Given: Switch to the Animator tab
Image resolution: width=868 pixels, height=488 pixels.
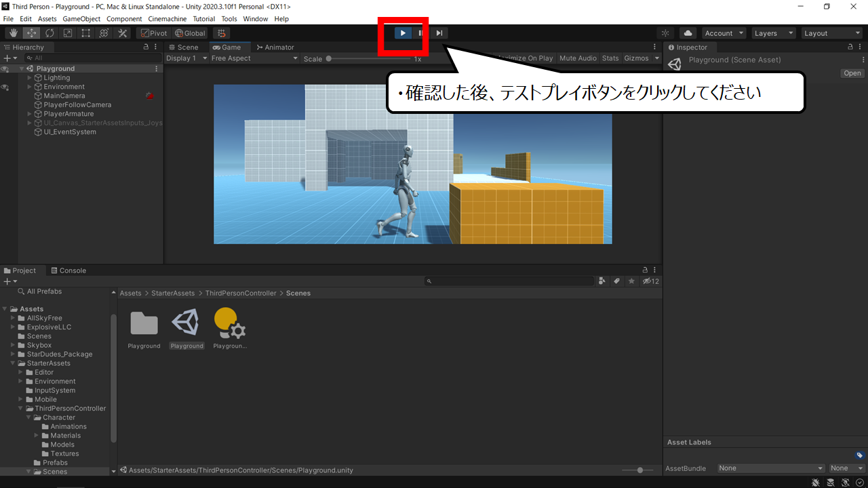Looking at the screenshot, I should coord(275,47).
